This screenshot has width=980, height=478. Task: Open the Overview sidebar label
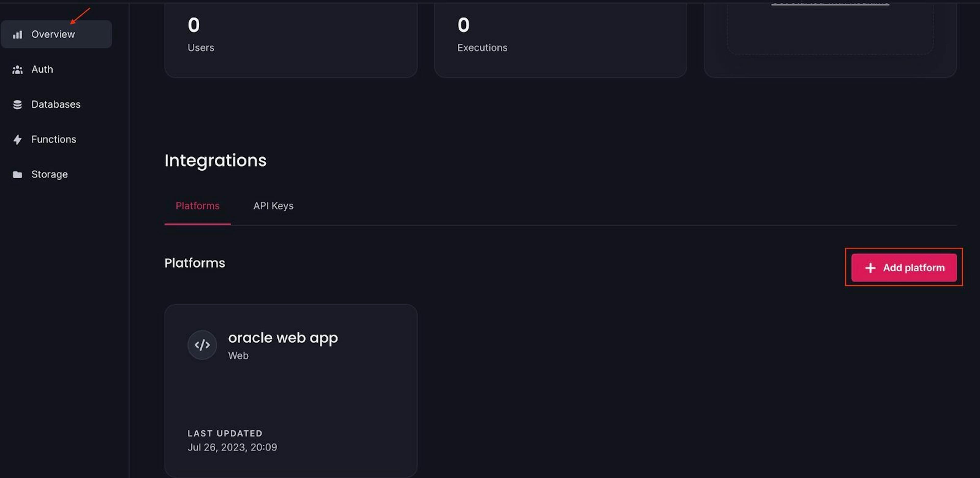coord(53,34)
